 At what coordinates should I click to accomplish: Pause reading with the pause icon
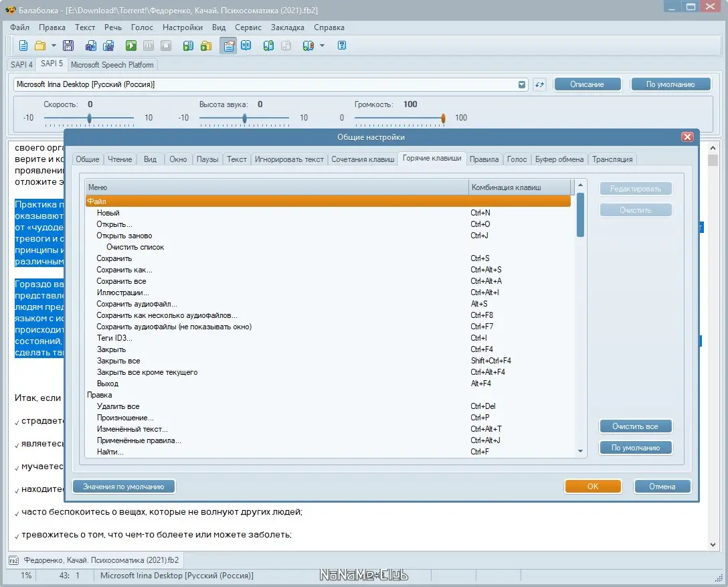[149, 46]
